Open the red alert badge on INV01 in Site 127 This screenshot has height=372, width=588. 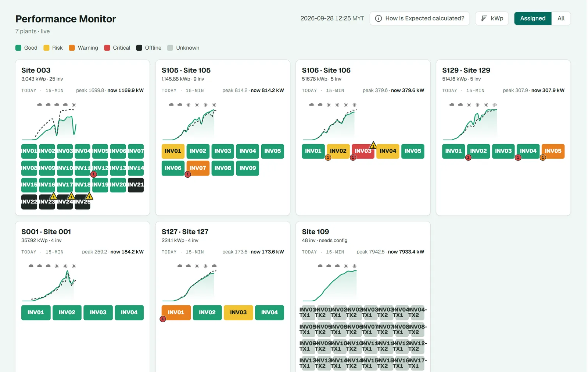(x=163, y=319)
